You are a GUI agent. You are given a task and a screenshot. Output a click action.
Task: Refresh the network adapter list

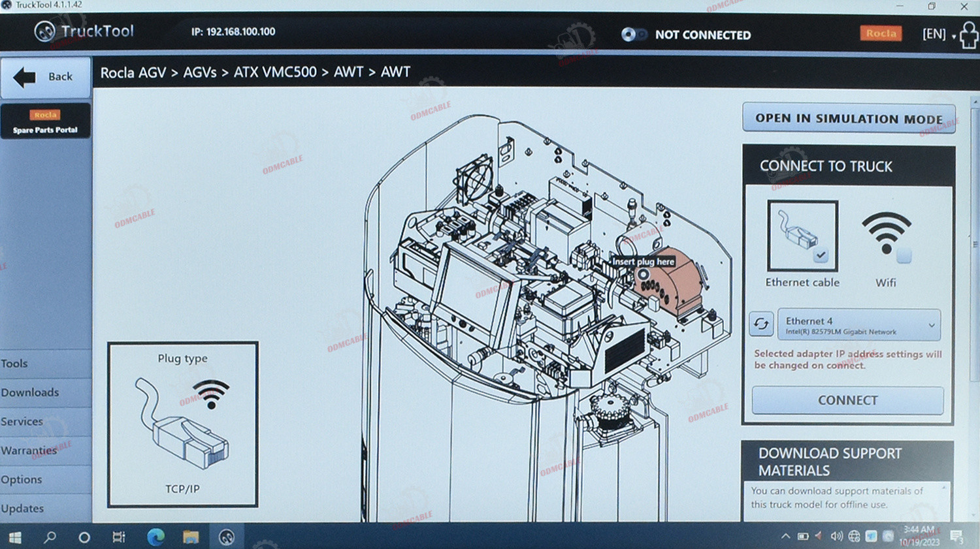click(x=761, y=324)
